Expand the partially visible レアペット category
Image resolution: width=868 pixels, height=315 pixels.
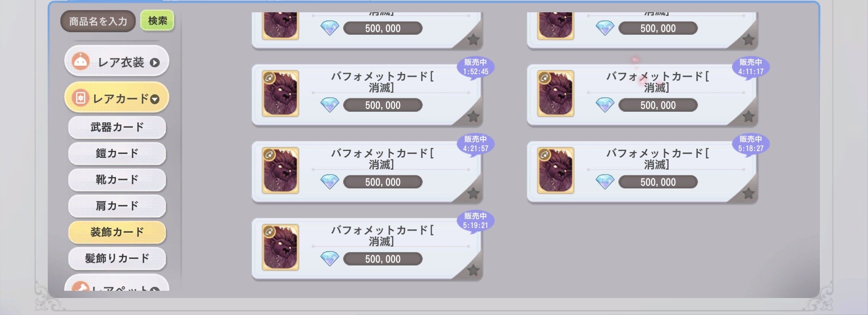tap(116, 284)
